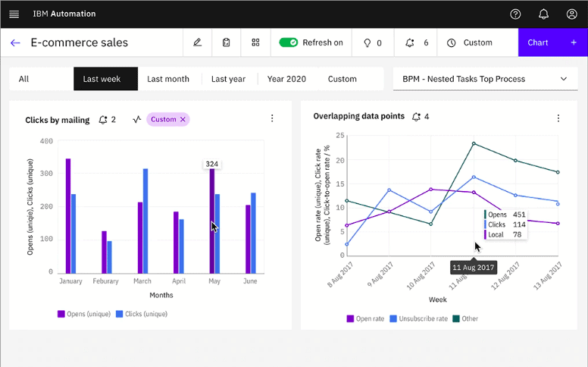
Task: Click the Feburary purple Opens bar
Action: tap(105, 253)
